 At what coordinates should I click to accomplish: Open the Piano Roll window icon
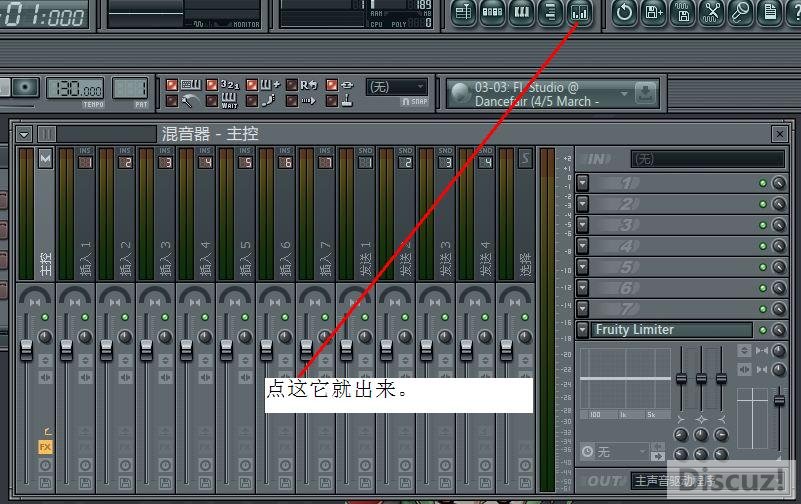click(x=522, y=12)
